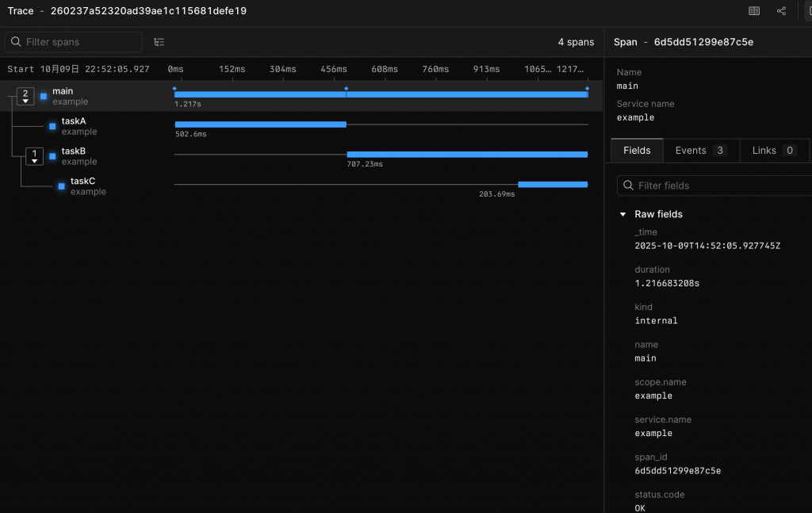The height and width of the screenshot is (513, 812).
Task: Click the status.code value OK
Action: point(640,508)
